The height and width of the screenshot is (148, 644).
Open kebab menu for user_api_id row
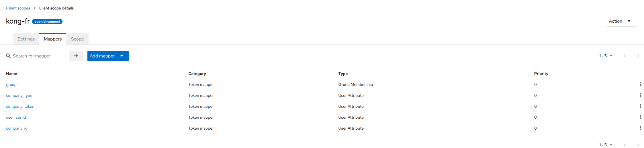coord(640,117)
